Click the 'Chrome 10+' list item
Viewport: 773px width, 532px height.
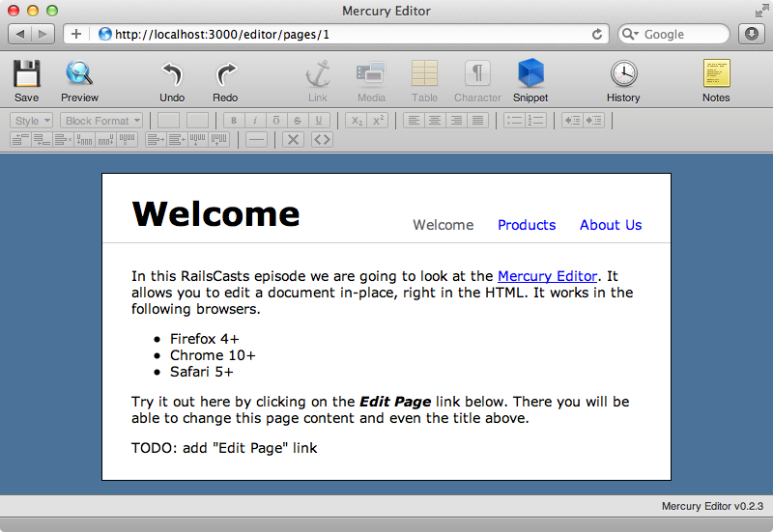pyautogui.click(x=213, y=355)
